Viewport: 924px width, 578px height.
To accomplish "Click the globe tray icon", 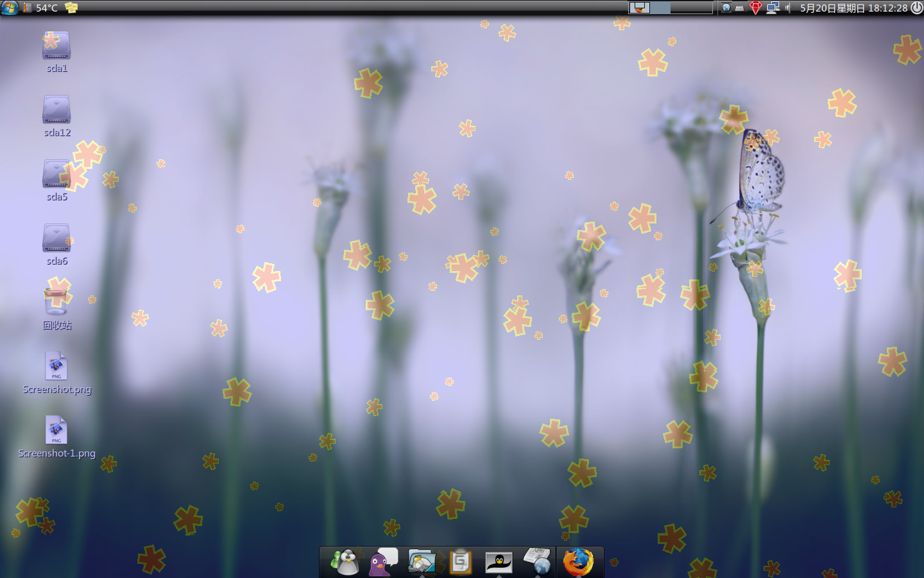I will coord(726,8).
